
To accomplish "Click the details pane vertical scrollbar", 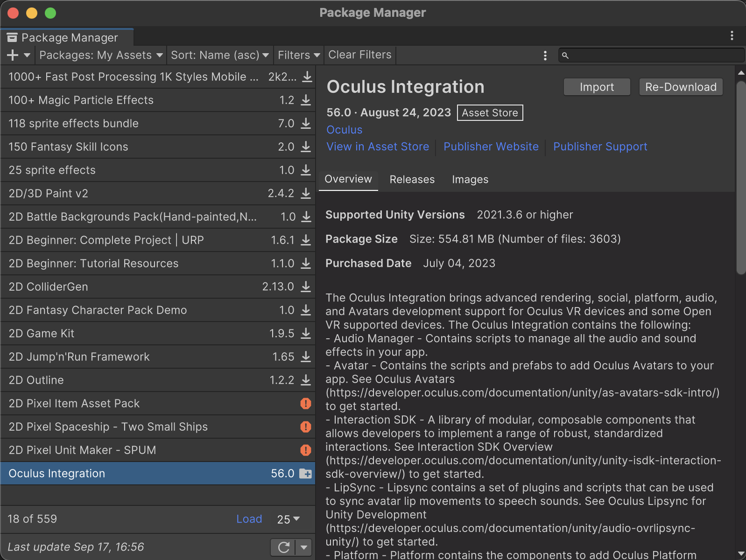I will click(x=741, y=177).
